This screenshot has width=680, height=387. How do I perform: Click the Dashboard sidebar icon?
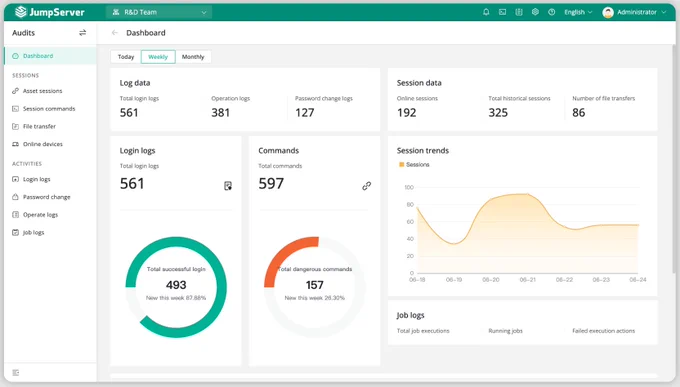(x=15, y=56)
